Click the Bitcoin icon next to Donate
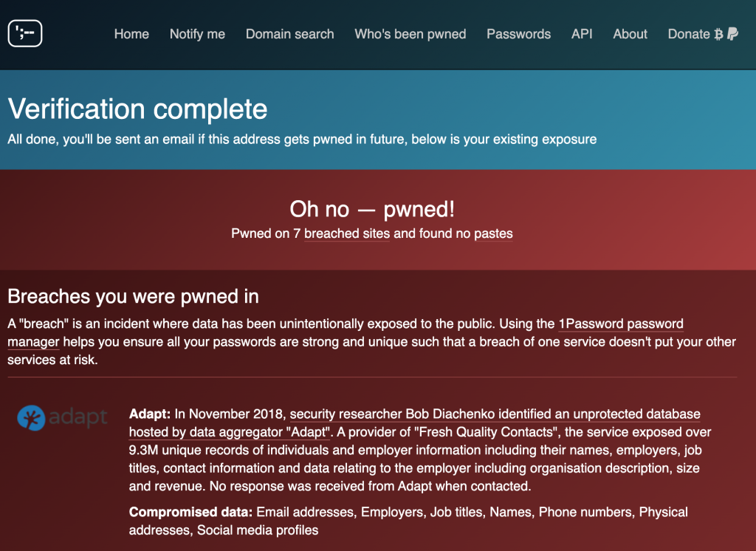 [719, 33]
